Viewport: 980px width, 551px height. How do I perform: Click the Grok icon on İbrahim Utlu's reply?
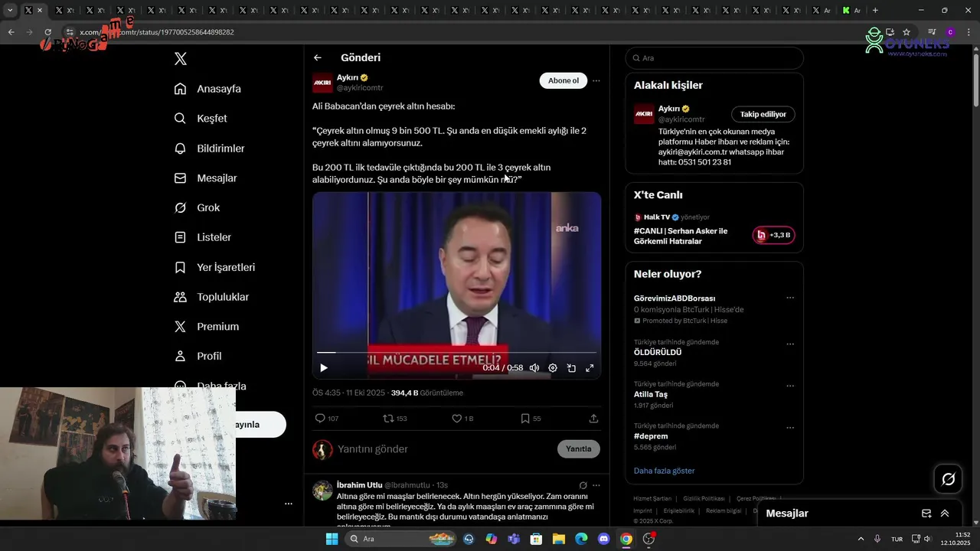[x=583, y=485]
